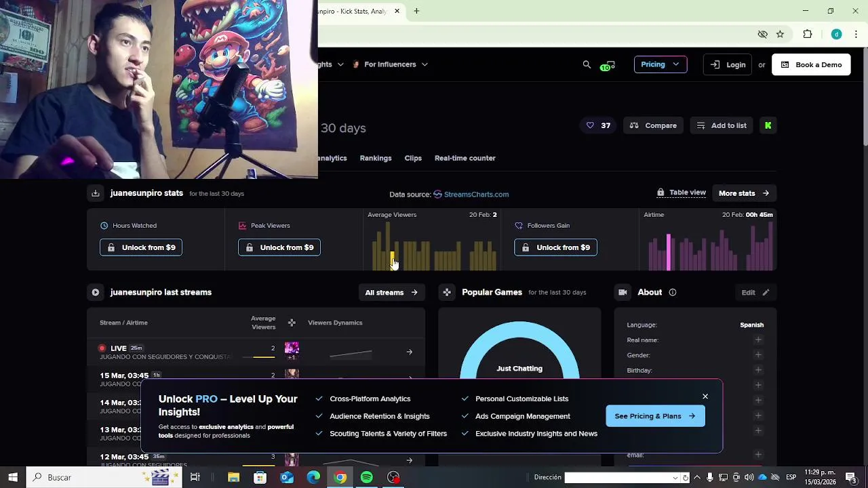Open Spotify from the taskbar

(x=366, y=477)
